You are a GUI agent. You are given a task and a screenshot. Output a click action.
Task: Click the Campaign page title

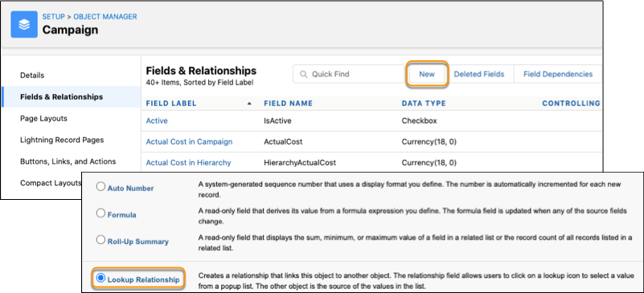pyautogui.click(x=70, y=30)
